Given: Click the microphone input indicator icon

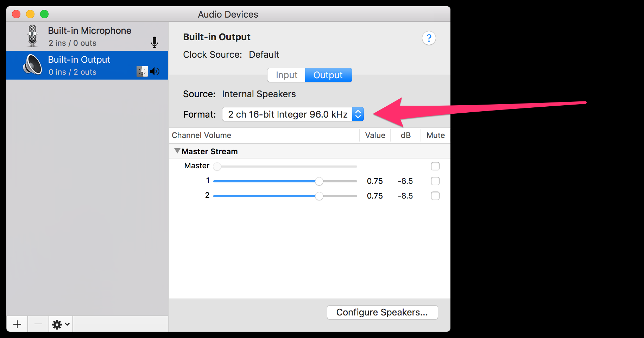Looking at the screenshot, I should (x=154, y=42).
